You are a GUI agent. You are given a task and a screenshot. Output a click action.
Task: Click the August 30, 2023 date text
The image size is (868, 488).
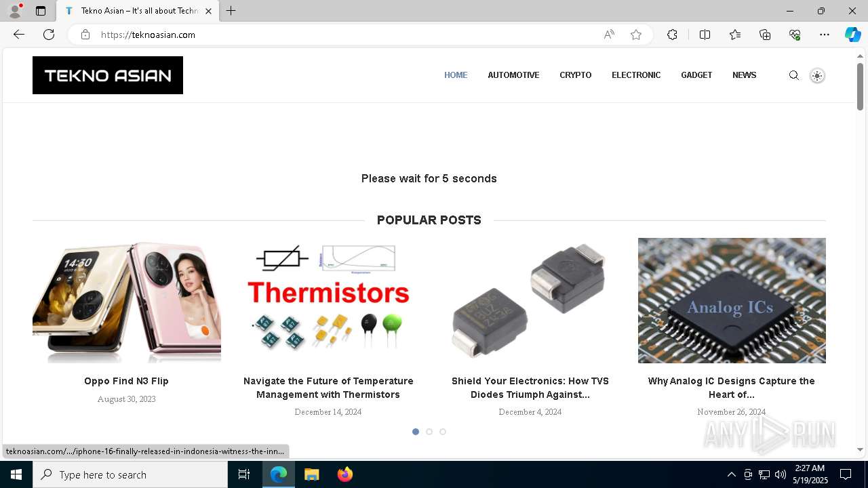coord(127,399)
